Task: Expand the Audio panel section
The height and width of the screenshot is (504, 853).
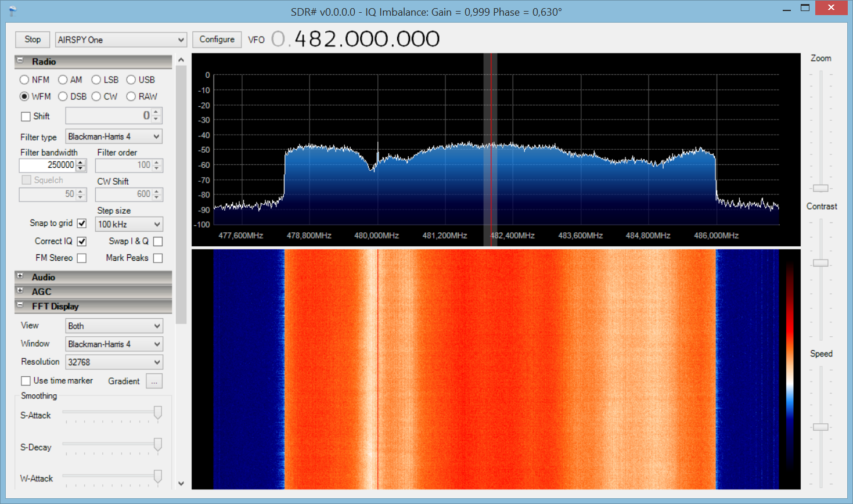Action: [x=20, y=276]
